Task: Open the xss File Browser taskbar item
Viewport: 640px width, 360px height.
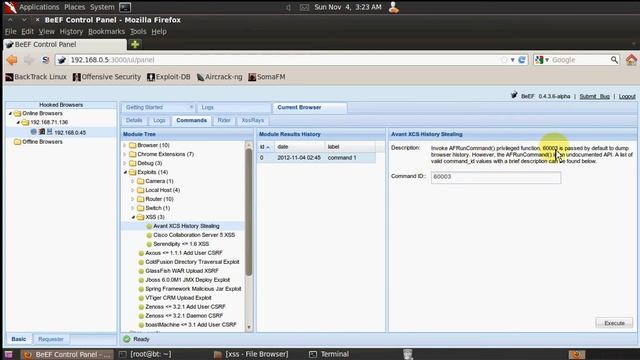Action: 251,354
